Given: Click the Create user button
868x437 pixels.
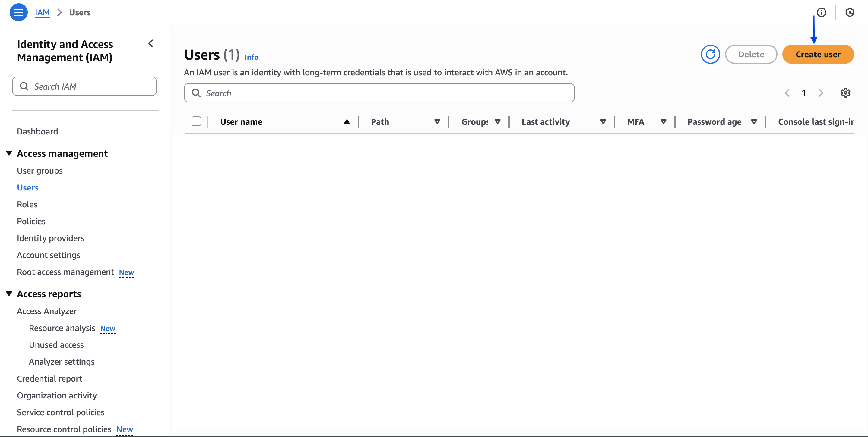Looking at the screenshot, I should point(818,54).
